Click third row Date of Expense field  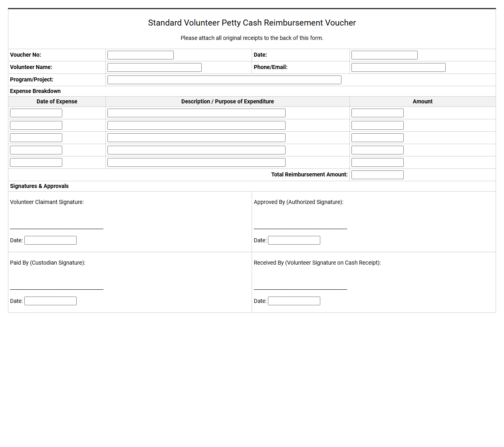click(36, 138)
